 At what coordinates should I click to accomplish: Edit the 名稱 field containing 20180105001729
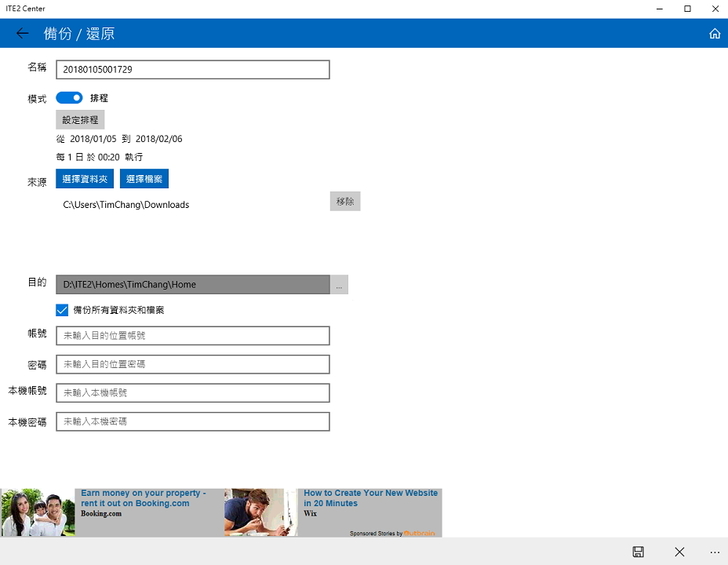(193, 70)
